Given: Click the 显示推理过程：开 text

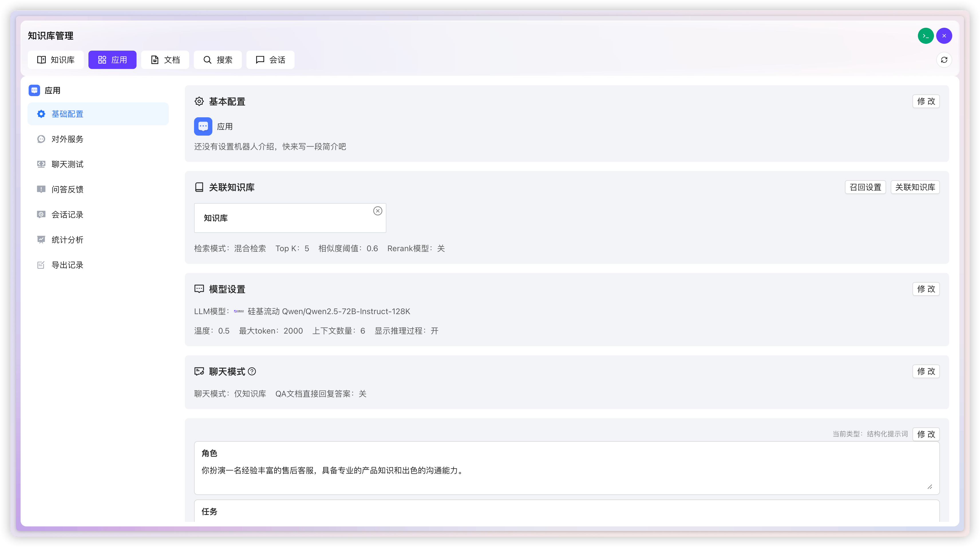Looking at the screenshot, I should click(x=406, y=330).
